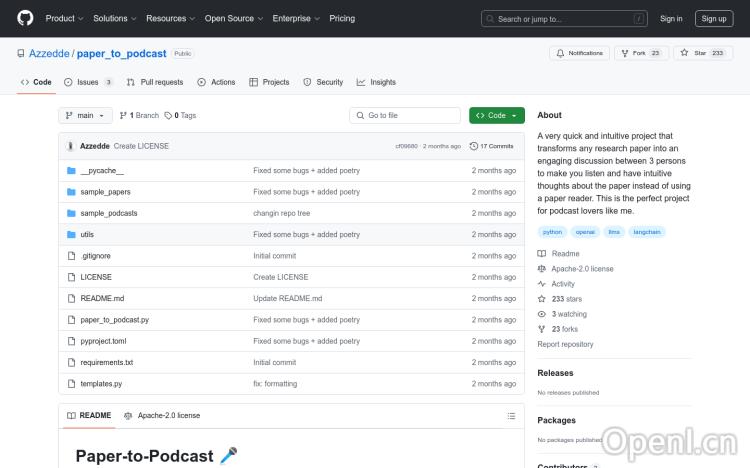Image resolution: width=750 pixels, height=468 pixels.
Task: Switch to the Security tab
Action: (x=323, y=82)
